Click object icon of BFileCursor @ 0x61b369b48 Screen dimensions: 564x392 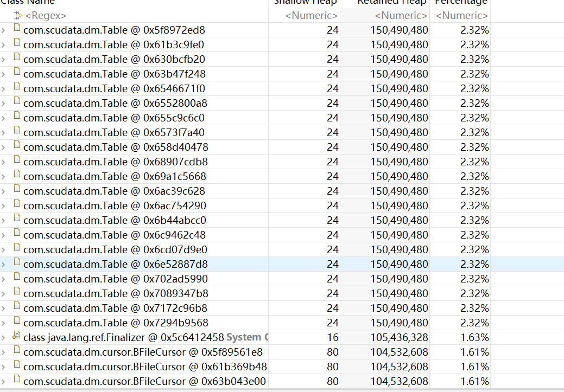17,365
